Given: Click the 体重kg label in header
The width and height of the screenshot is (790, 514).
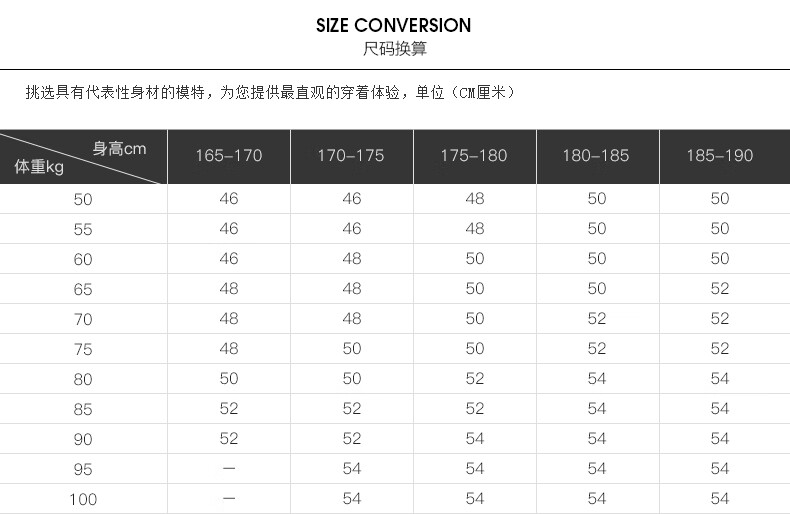Looking at the screenshot, I should point(39,166).
